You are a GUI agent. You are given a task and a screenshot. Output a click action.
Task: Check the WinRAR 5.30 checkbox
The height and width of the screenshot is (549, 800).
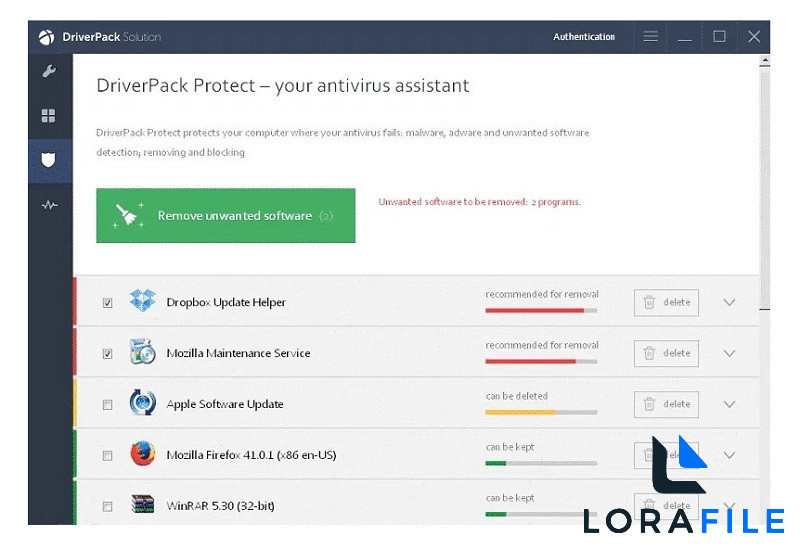point(108,507)
